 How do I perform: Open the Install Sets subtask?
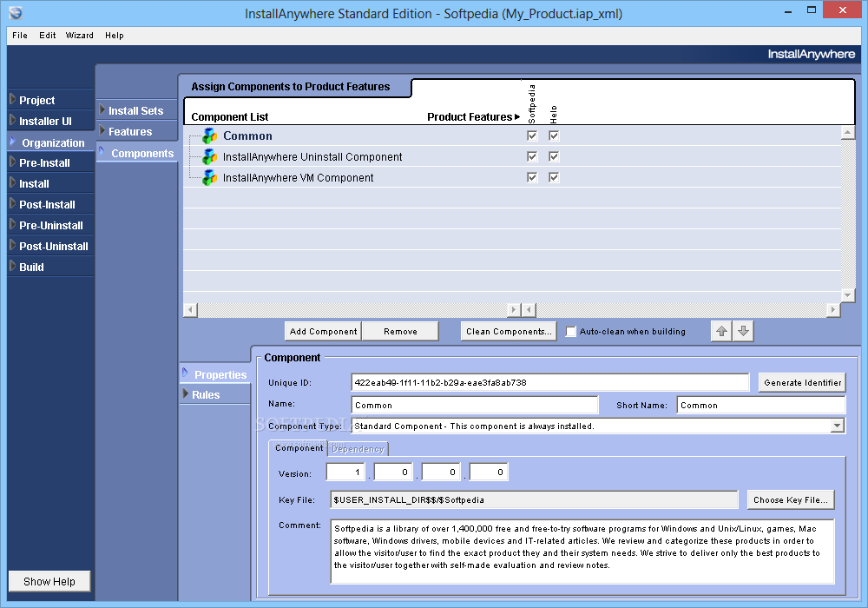coord(137,111)
